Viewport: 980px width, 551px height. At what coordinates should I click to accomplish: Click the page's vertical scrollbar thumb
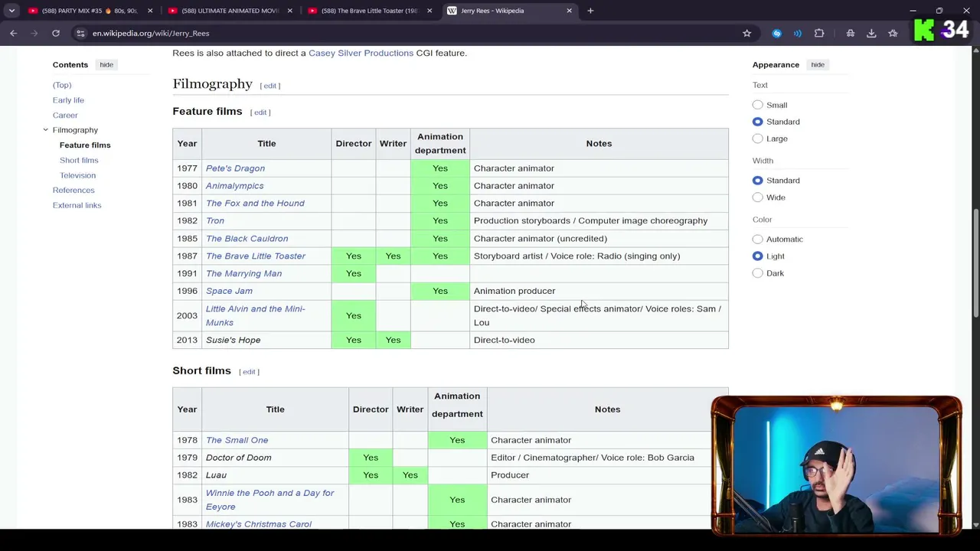click(x=975, y=264)
